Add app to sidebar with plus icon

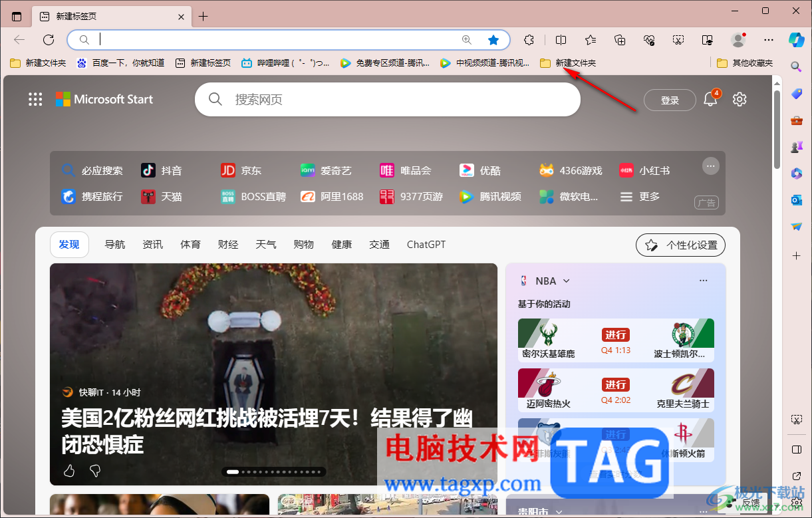click(796, 255)
